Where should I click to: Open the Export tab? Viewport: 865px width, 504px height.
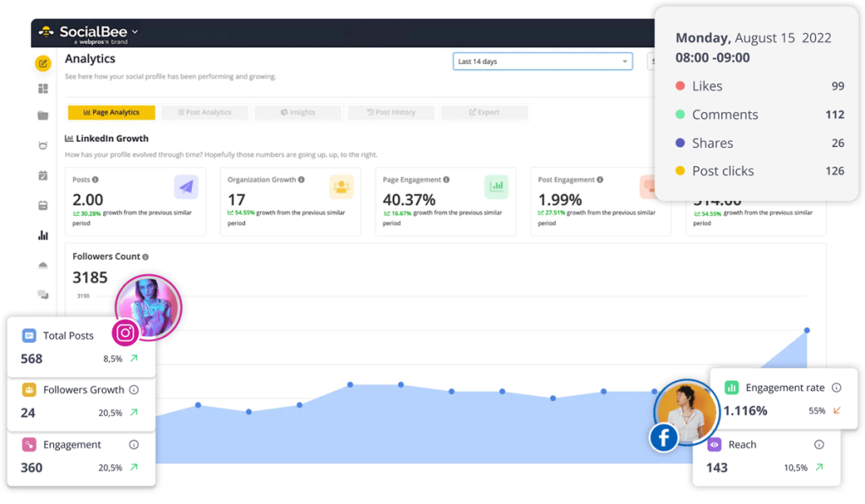tap(484, 112)
